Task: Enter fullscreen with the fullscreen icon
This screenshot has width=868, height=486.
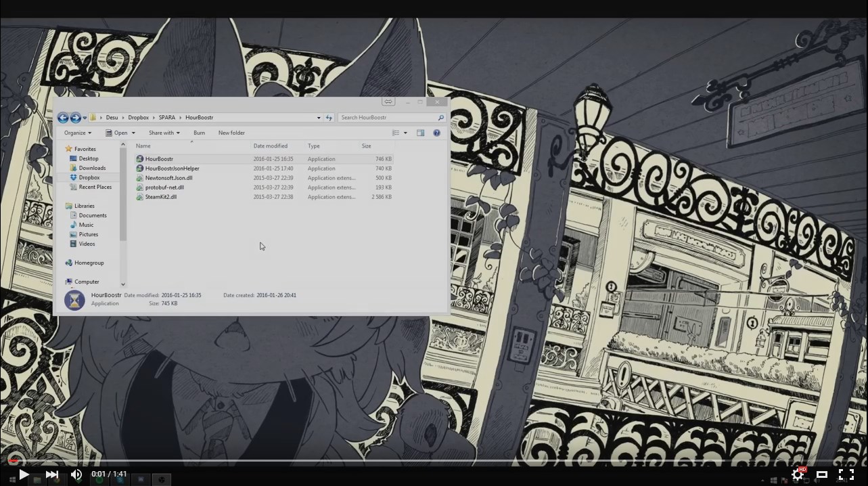Action: [846, 474]
